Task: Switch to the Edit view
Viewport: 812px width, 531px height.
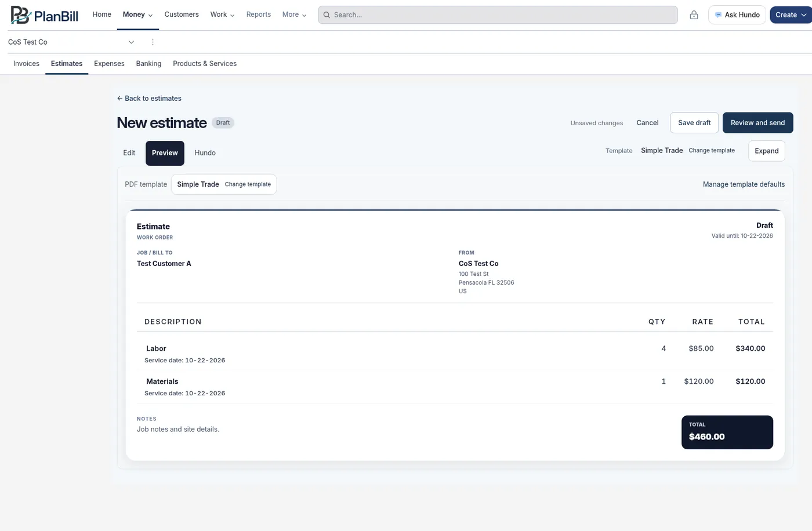Action: [x=129, y=153]
